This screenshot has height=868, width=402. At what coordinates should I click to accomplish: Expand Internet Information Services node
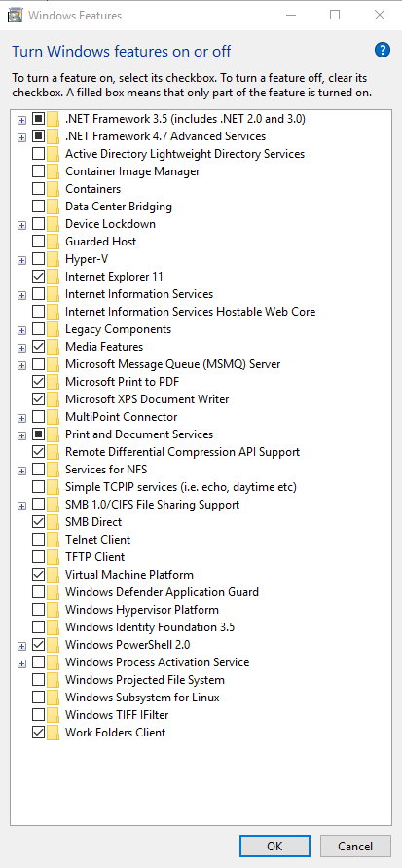pyautogui.click(x=21, y=295)
